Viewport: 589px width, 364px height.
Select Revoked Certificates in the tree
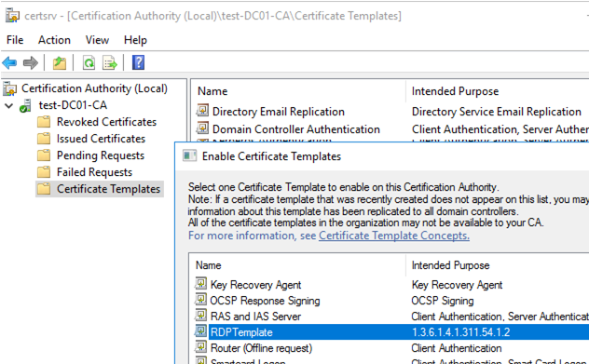106,122
